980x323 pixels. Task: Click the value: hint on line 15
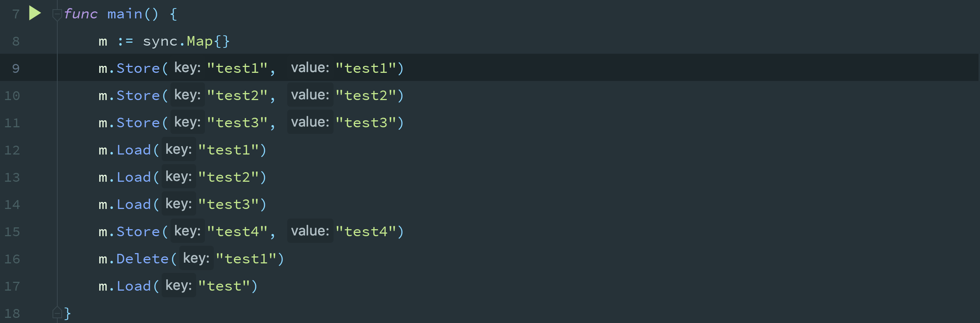pyautogui.click(x=310, y=231)
